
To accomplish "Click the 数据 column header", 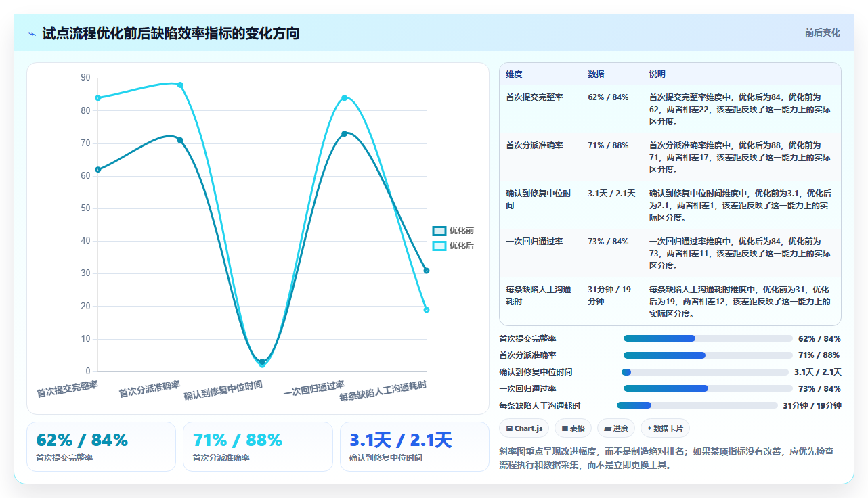I will [596, 74].
